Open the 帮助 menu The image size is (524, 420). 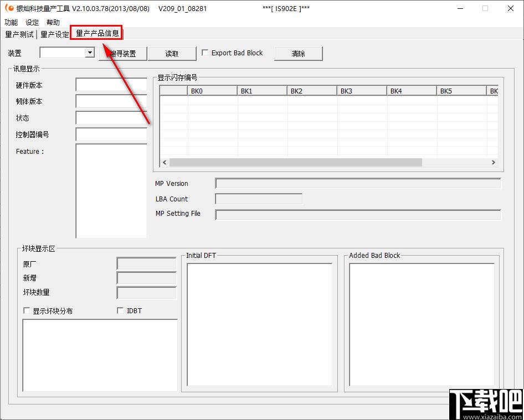53,22
